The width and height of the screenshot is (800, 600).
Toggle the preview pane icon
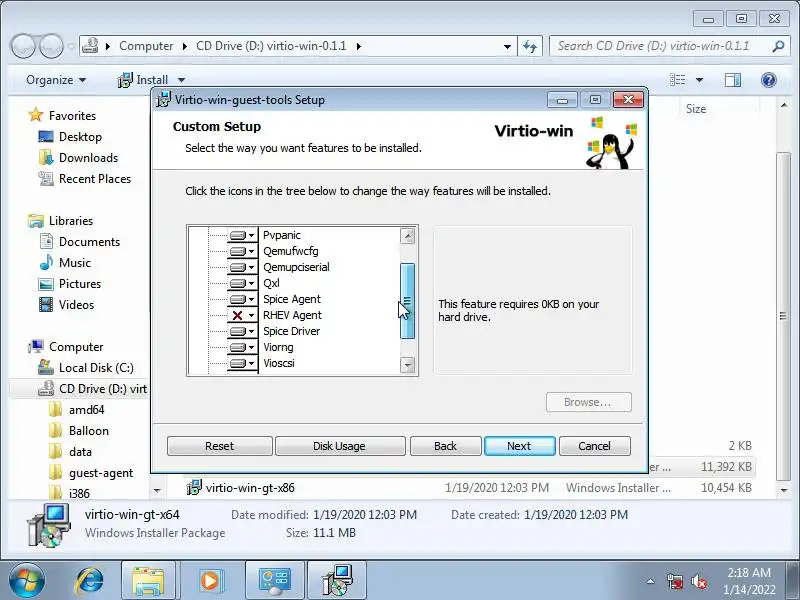pos(733,80)
